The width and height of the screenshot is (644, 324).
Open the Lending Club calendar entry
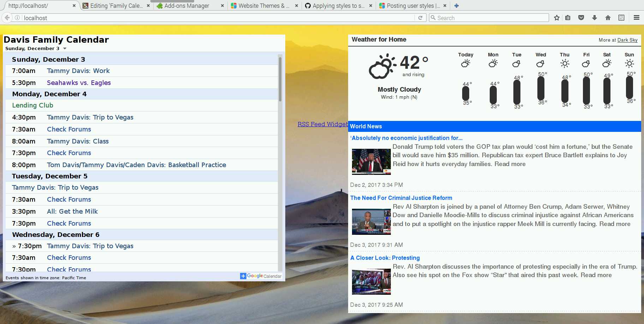tap(32, 105)
